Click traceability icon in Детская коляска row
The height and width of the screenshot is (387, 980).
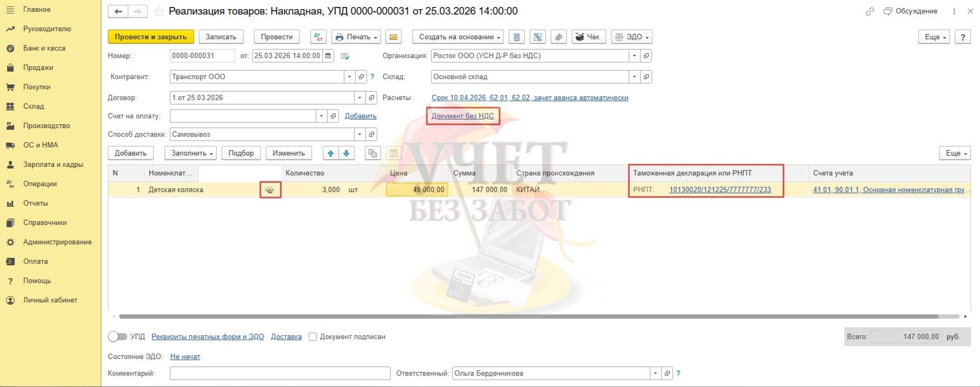pos(270,190)
